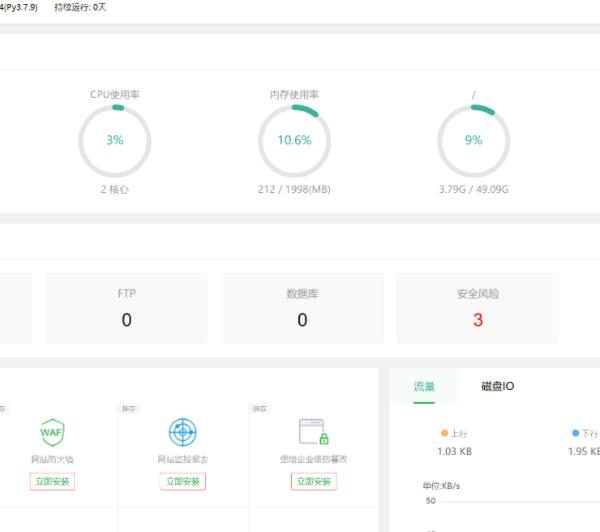600x532 pixels.
Task: Click the orange 上行 legend dot
Action: click(445, 434)
